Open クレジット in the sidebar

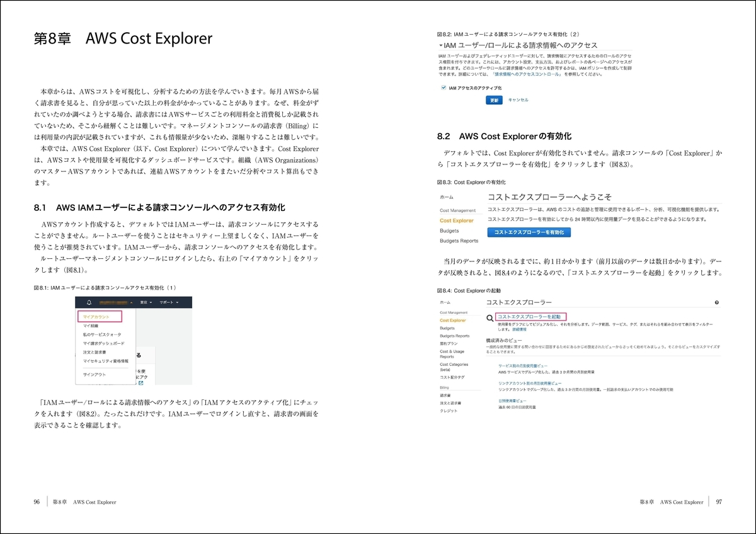(x=449, y=410)
